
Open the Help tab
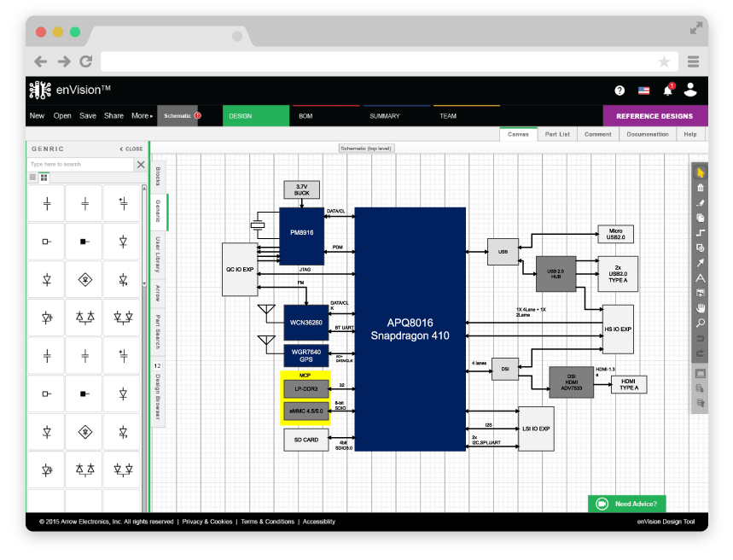point(690,134)
